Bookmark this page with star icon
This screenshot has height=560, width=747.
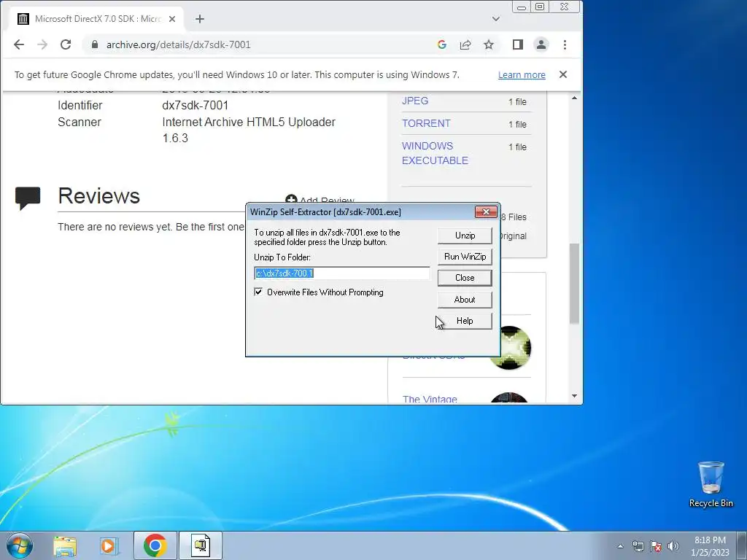click(x=488, y=44)
